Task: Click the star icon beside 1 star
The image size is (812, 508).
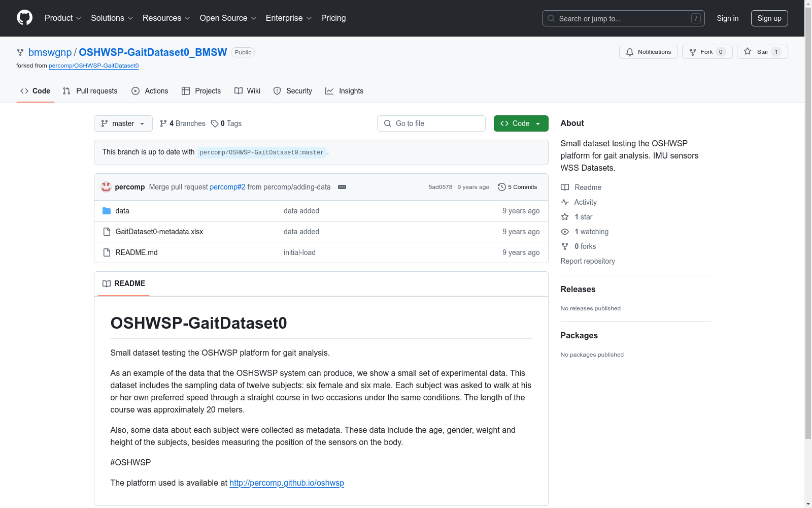Action: tap(565, 217)
